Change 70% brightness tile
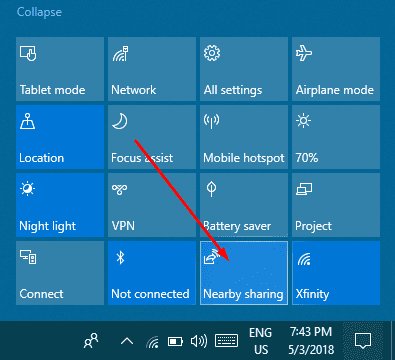395x360 pixels. [x=336, y=137]
